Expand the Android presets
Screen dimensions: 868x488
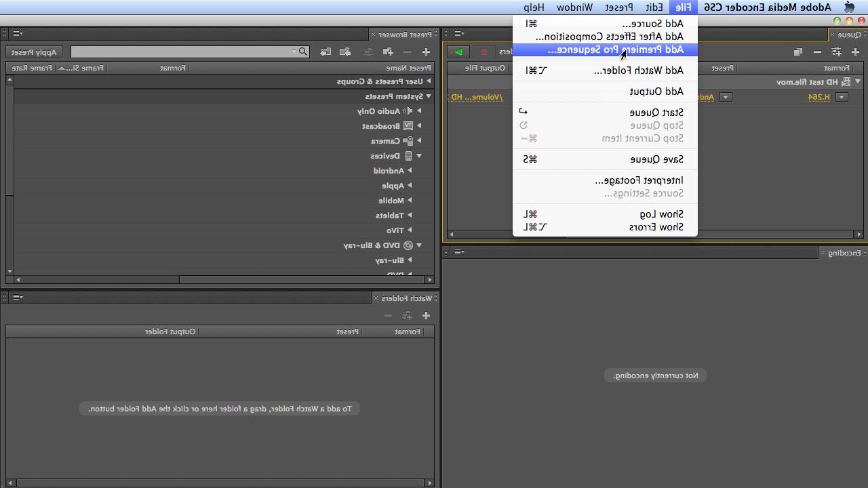pos(410,171)
